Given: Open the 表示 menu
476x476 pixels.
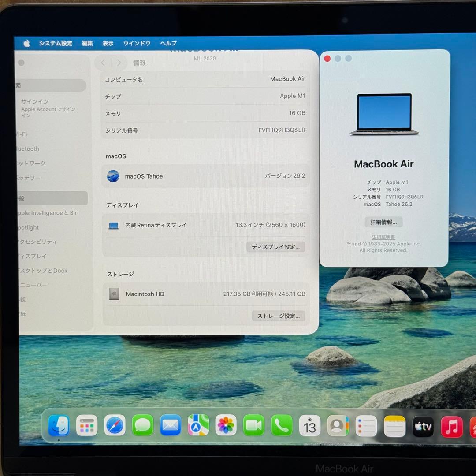Looking at the screenshot, I should (x=108, y=43).
